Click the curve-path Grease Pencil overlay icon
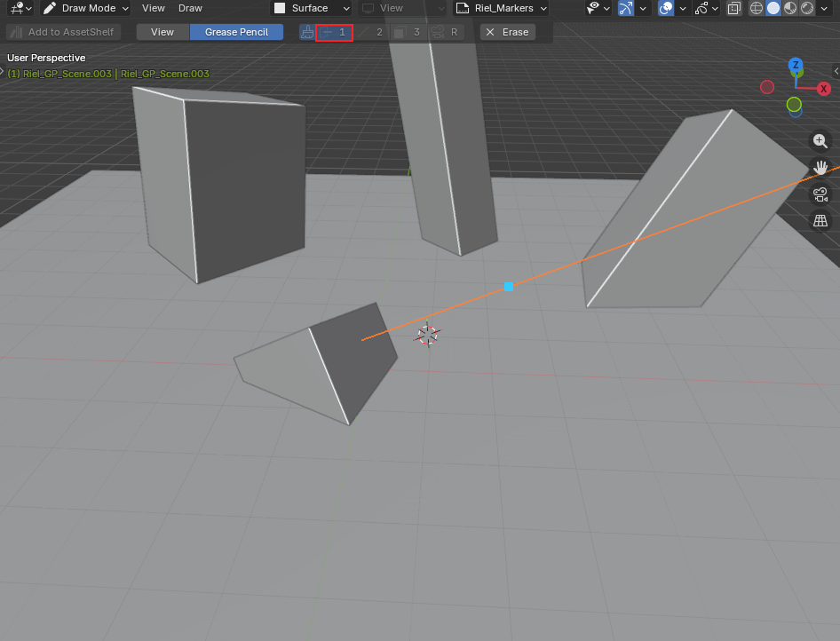 pos(701,8)
